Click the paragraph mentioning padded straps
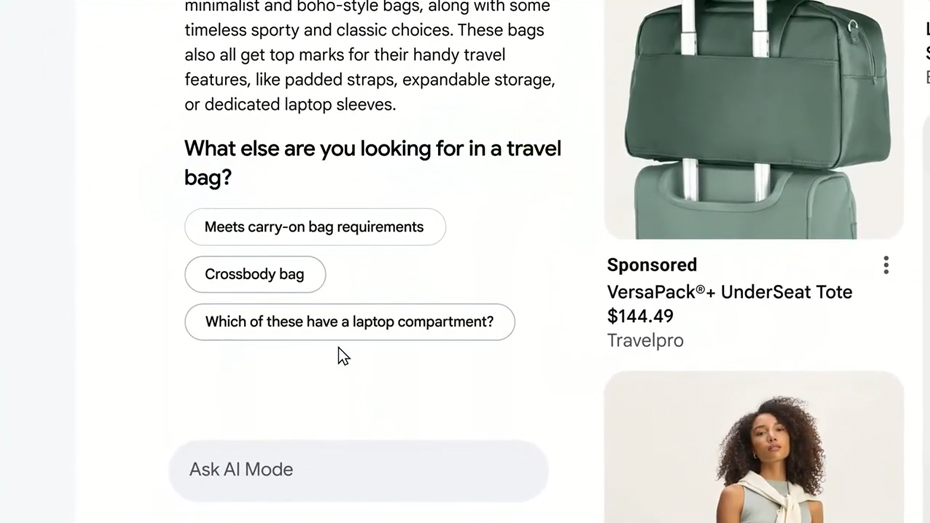This screenshot has height=523, width=930. click(370, 55)
